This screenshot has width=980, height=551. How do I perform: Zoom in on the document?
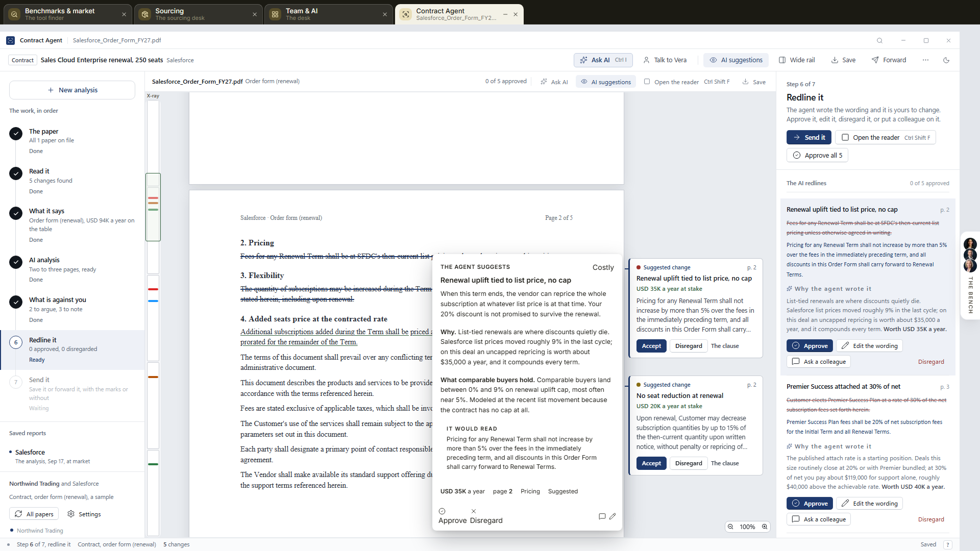click(x=765, y=527)
